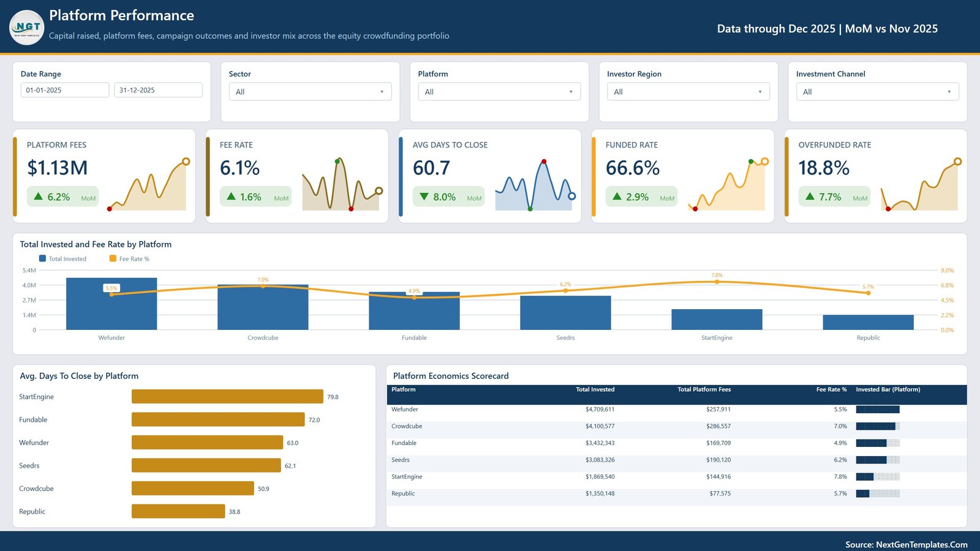Sort by Platform column header
This screenshot has width=980, height=551.
[x=403, y=389]
